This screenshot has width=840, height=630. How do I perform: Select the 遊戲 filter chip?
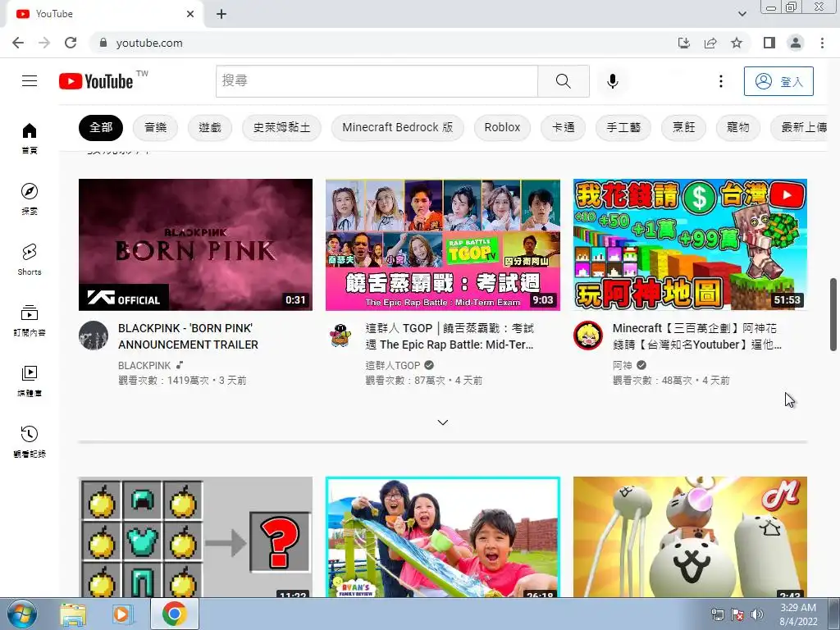[210, 127]
